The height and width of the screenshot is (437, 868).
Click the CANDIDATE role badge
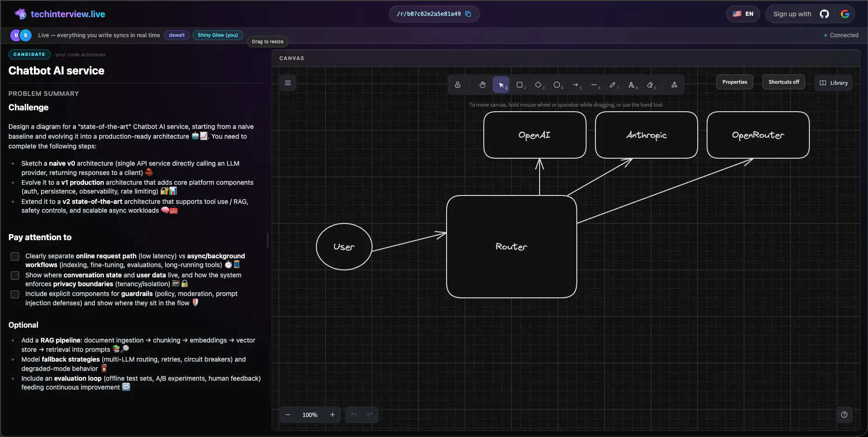pos(29,54)
